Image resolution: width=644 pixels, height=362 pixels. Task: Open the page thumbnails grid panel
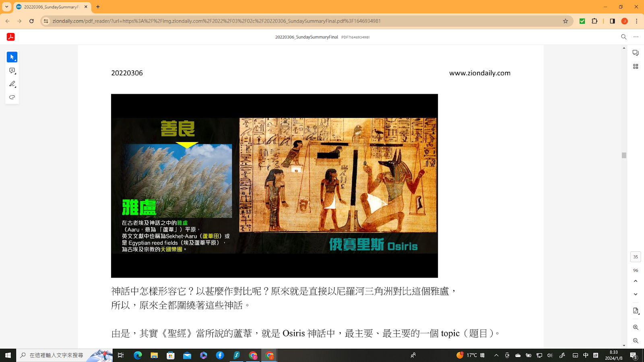pos(636,66)
